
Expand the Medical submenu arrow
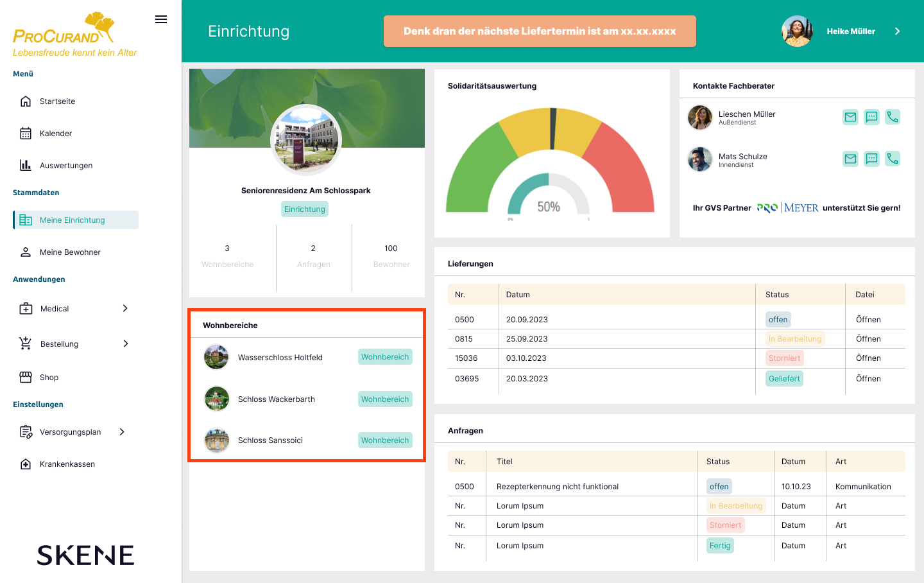[x=125, y=308]
